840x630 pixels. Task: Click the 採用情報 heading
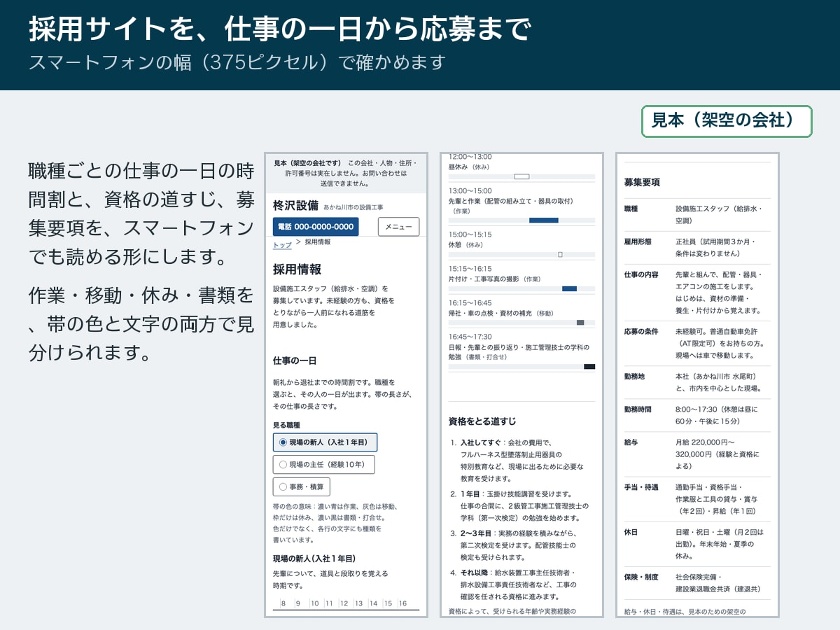[297, 269]
